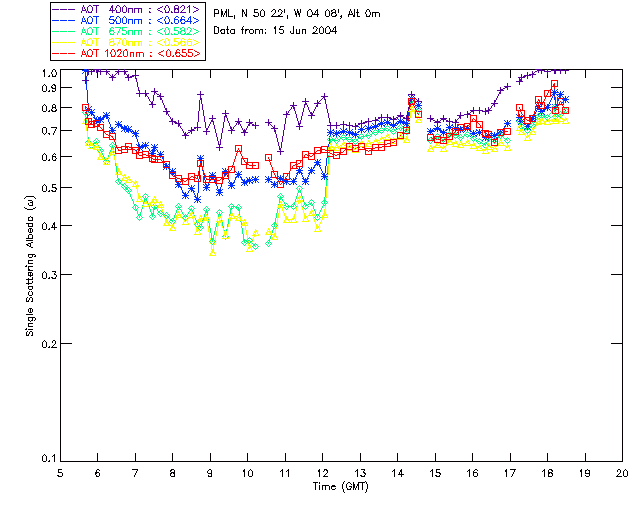This screenshot has height=512, width=640.
Task: Click the y-axis tick label 0.7
Action: (49, 131)
